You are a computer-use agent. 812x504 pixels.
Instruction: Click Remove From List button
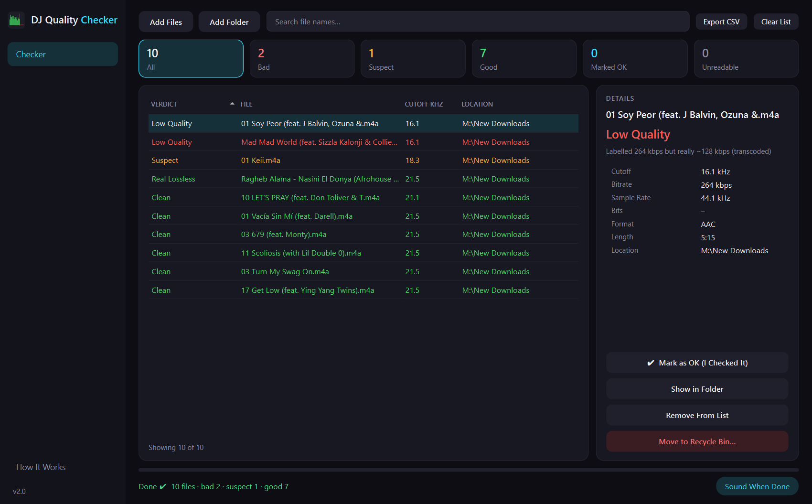(697, 415)
